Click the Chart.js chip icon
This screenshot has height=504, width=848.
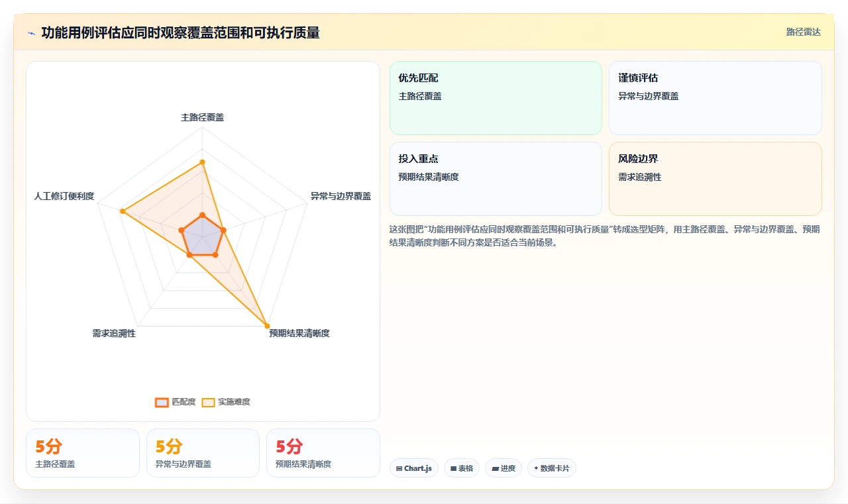pos(399,469)
